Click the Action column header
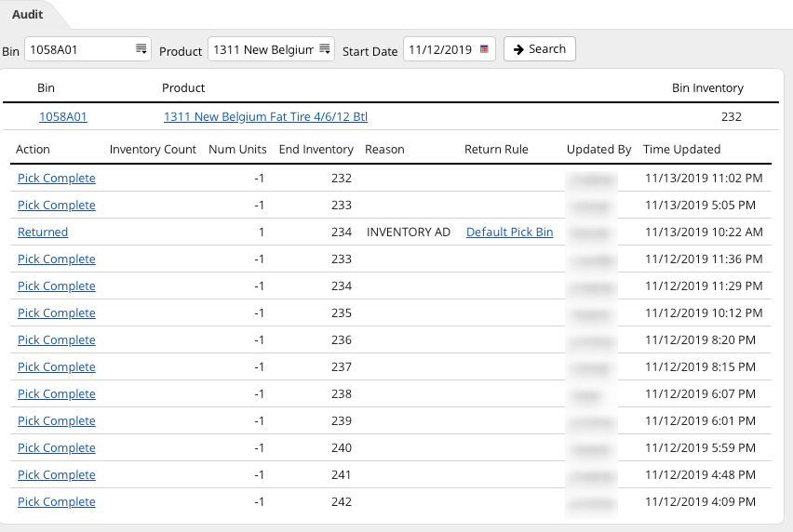Screen dimensions: 793x532 click(34, 149)
